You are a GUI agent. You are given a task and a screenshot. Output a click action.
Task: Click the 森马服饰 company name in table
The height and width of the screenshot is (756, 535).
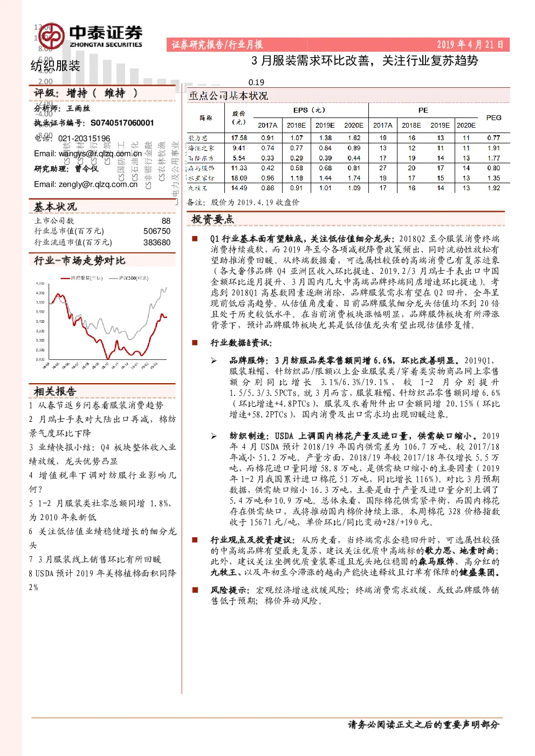[201, 168]
